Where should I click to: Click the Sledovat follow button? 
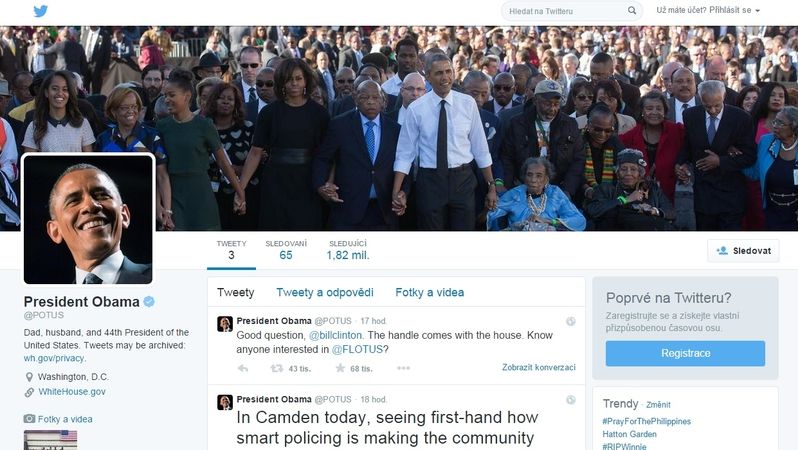click(x=743, y=250)
